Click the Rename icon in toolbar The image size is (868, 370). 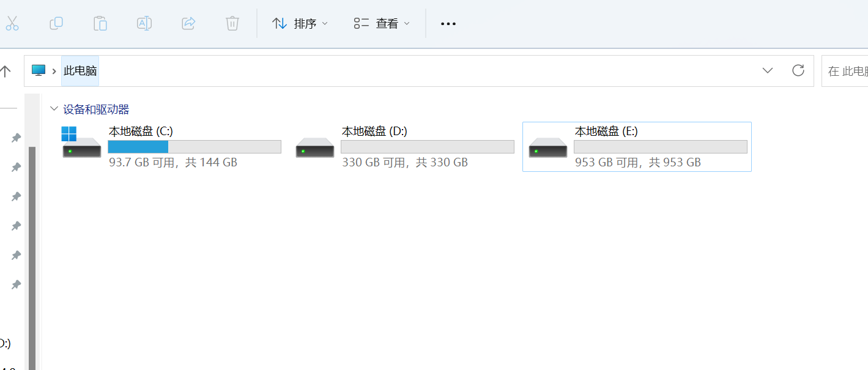pos(144,23)
